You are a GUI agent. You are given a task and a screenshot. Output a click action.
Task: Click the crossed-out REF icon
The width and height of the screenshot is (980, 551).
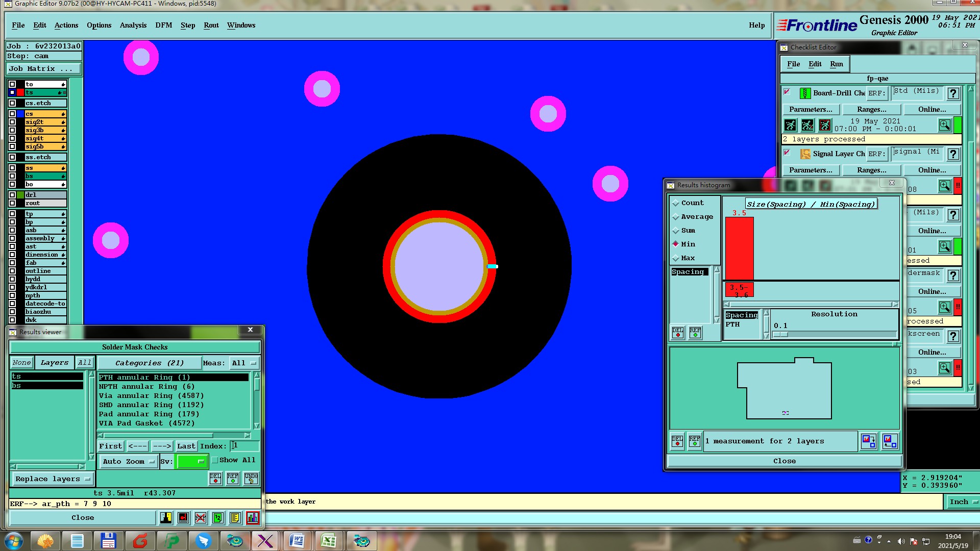[201, 518]
